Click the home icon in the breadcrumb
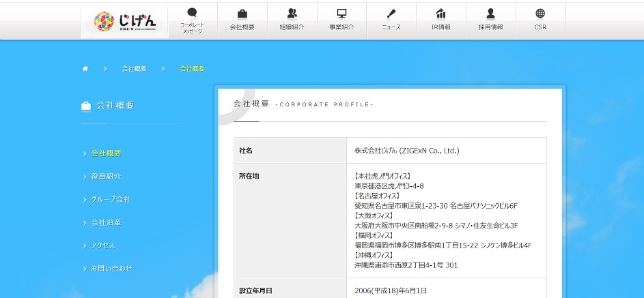644x298 pixels. [85, 69]
